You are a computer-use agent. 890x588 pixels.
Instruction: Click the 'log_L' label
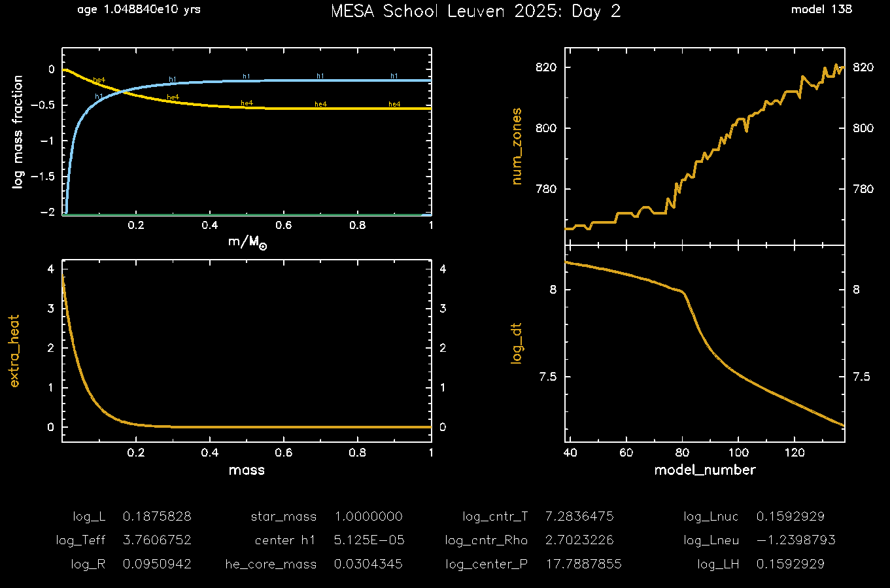pos(89,517)
